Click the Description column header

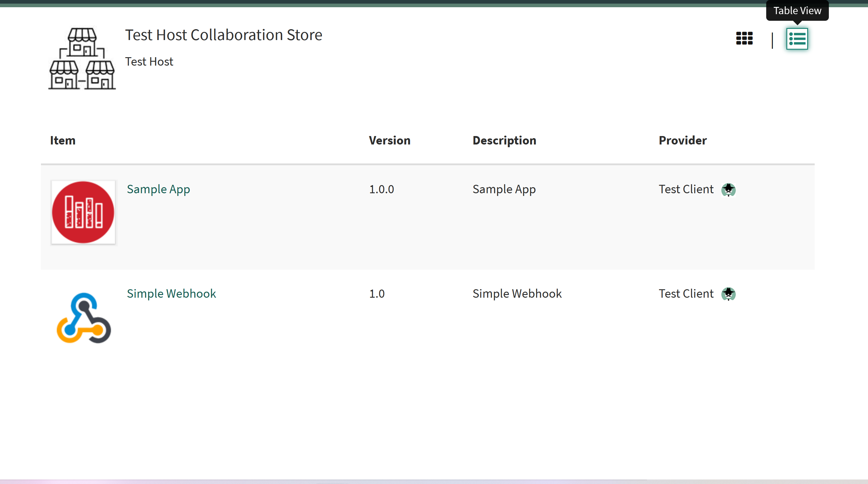[504, 141]
